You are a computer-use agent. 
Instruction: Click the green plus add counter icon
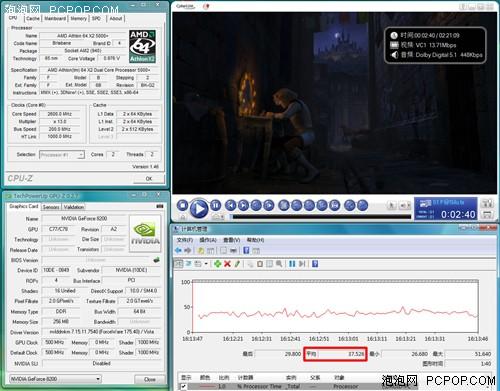(218, 264)
